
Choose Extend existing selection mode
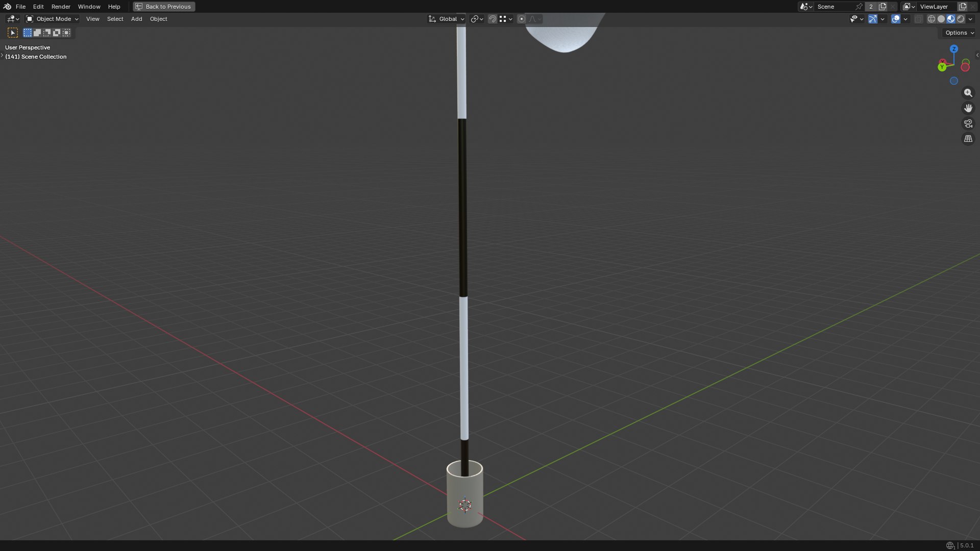coord(37,33)
